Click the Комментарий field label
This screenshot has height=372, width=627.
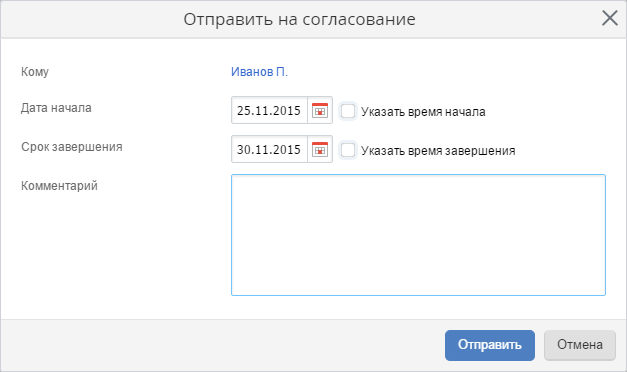[x=59, y=186]
